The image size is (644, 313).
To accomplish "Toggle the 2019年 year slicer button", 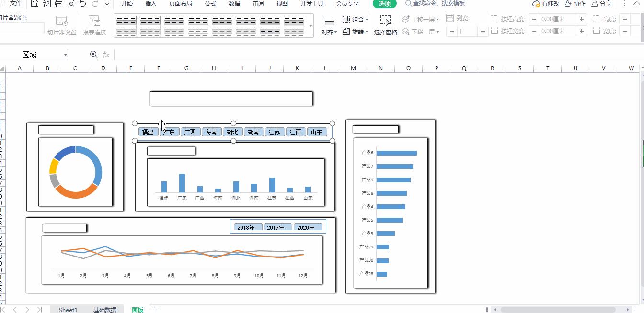I will pyautogui.click(x=277, y=227).
